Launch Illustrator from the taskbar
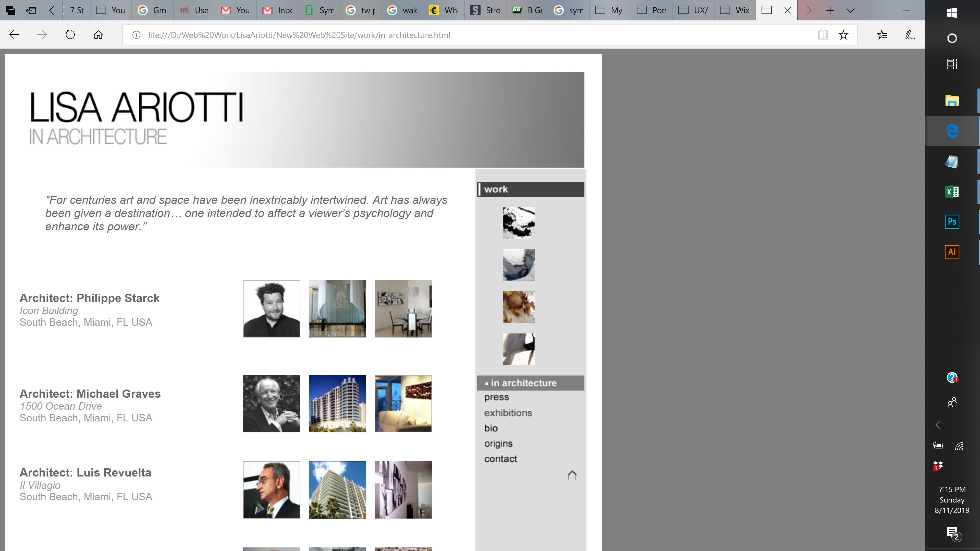The image size is (980, 551). coord(952,252)
